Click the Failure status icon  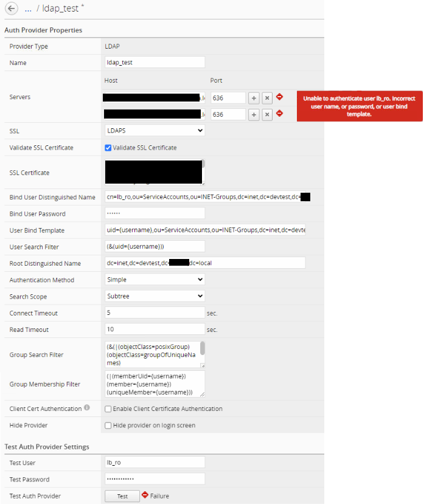[x=145, y=495]
